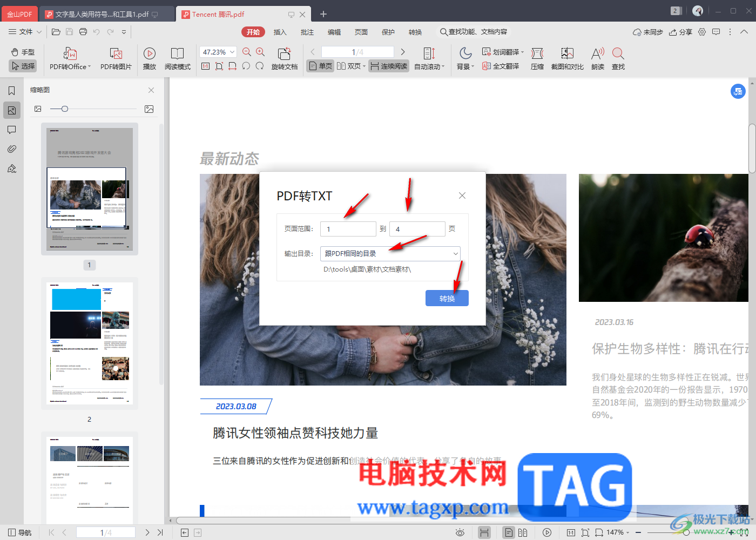
Task: Toggle status bar continuous scroll icon
Action: point(484,532)
